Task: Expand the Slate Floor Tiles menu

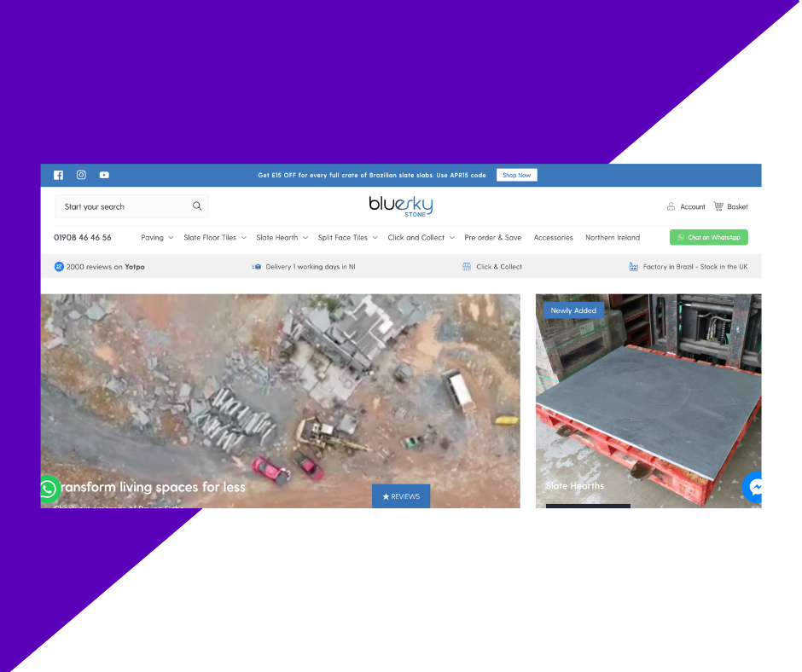Action: point(215,237)
